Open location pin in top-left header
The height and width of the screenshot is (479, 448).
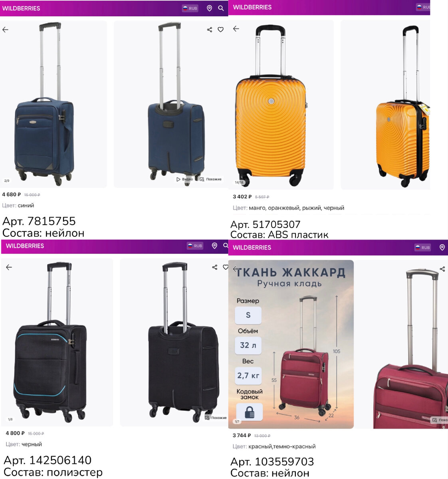pyautogui.click(x=209, y=8)
